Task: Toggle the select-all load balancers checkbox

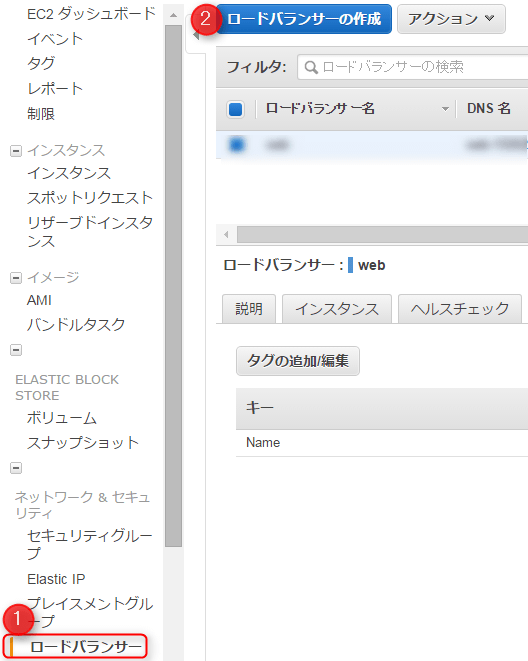Action: pos(236,109)
